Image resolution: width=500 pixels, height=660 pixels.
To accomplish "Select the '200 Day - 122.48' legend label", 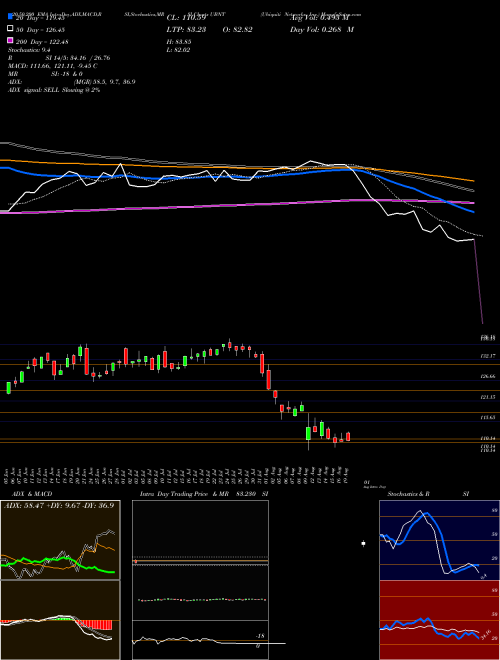I will click(43, 42).
